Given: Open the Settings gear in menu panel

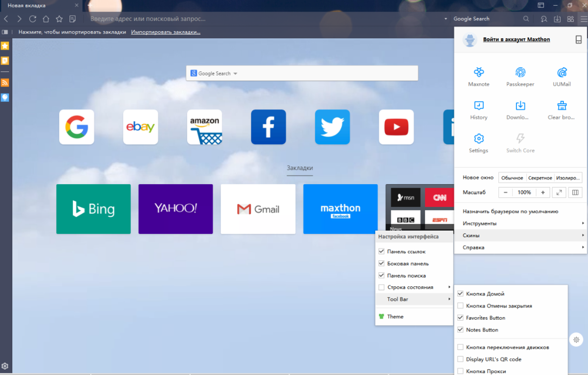Looking at the screenshot, I should (479, 139).
